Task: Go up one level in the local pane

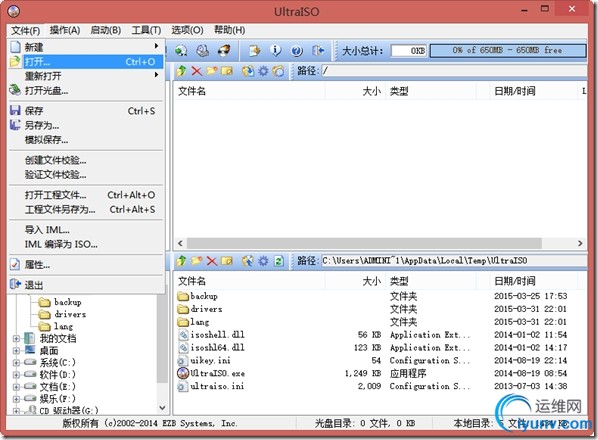Action: 182,261
